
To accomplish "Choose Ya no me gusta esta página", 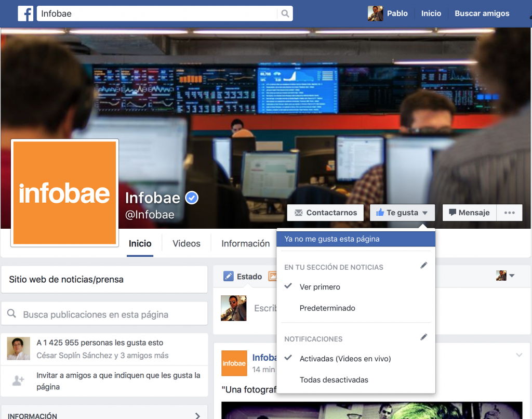I will pos(332,239).
